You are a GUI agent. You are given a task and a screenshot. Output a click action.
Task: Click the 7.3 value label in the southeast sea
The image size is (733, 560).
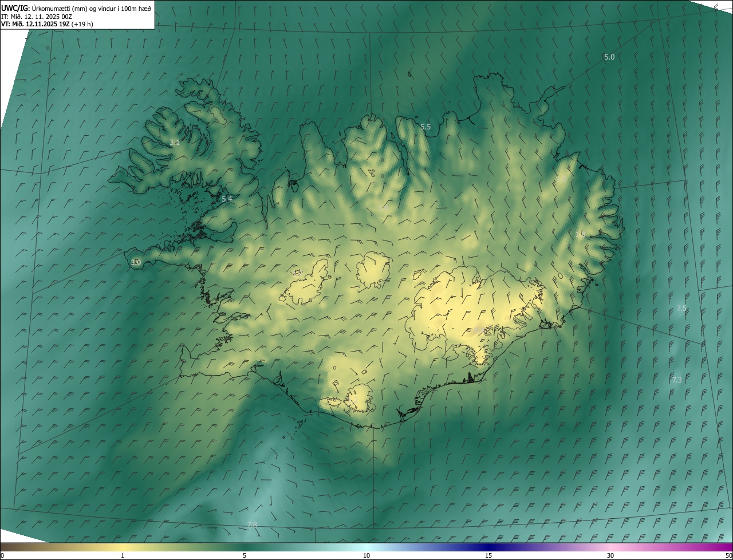(x=677, y=380)
